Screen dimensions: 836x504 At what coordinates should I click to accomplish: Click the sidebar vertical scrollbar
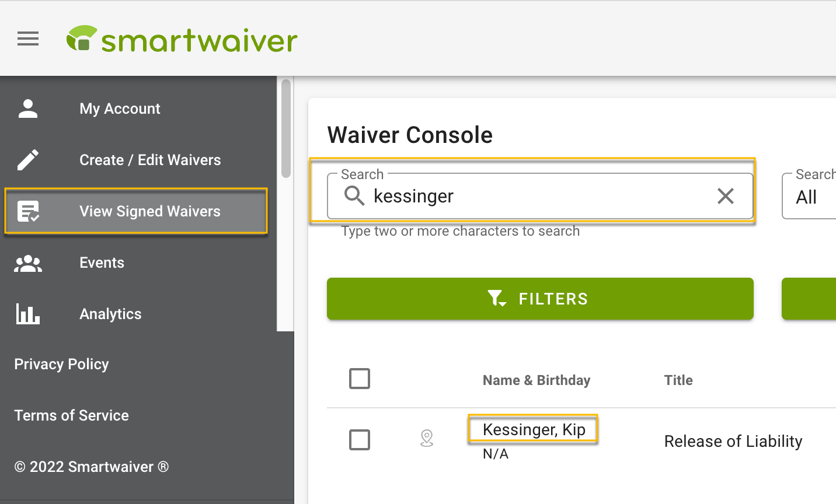point(285,128)
